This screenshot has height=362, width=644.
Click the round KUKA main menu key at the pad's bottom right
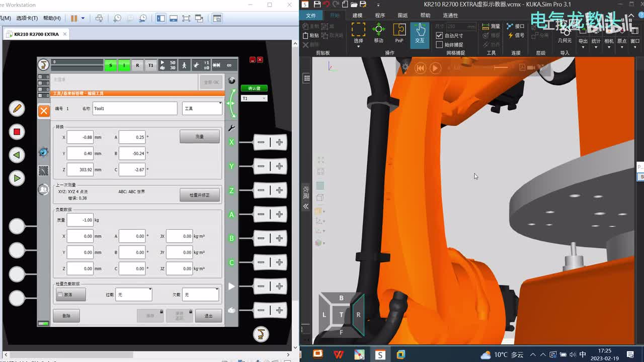[x=261, y=334]
